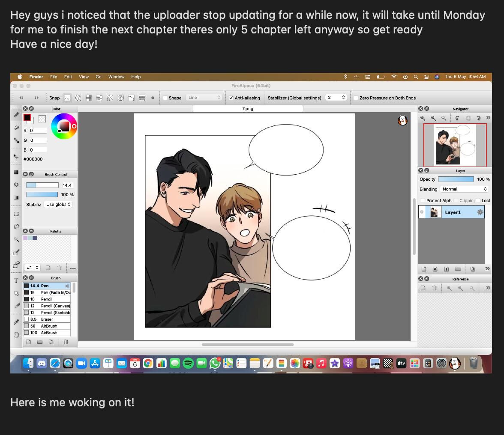This screenshot has height=435, width=504.
Task: Enable the grid snap icon
Action: [89, 98]
